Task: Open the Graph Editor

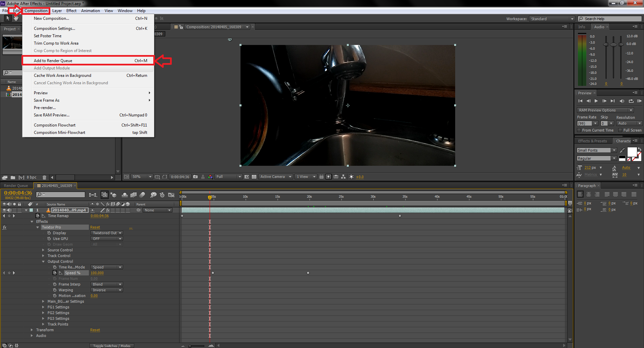Action: (x=171, y=195)
